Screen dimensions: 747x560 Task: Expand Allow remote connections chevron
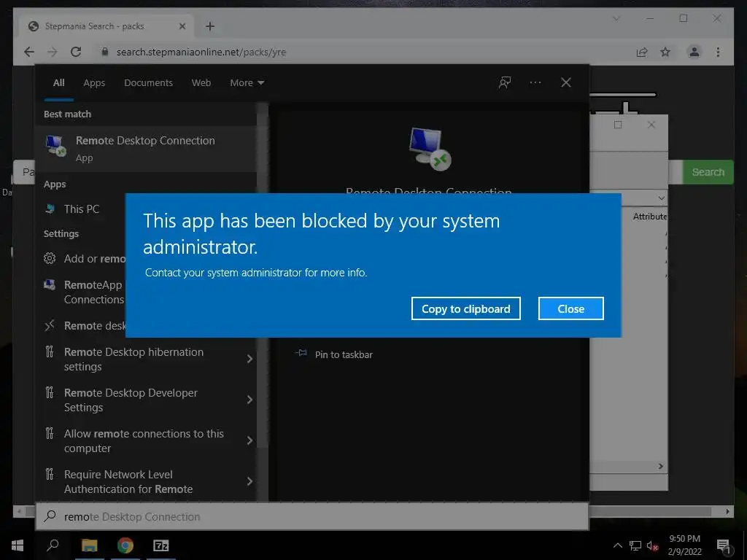pyautogui.click(x=249, y=441)
